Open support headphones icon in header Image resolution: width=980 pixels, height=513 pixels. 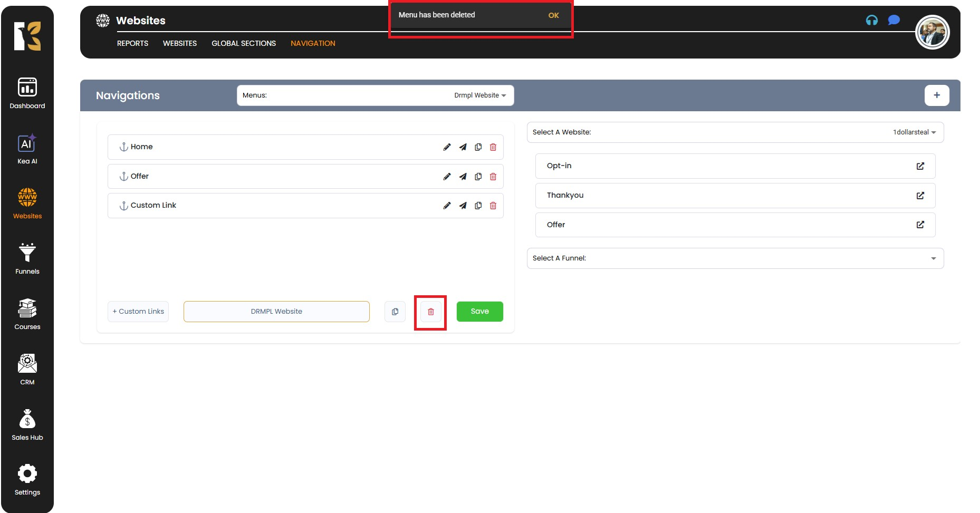point(871,20)
